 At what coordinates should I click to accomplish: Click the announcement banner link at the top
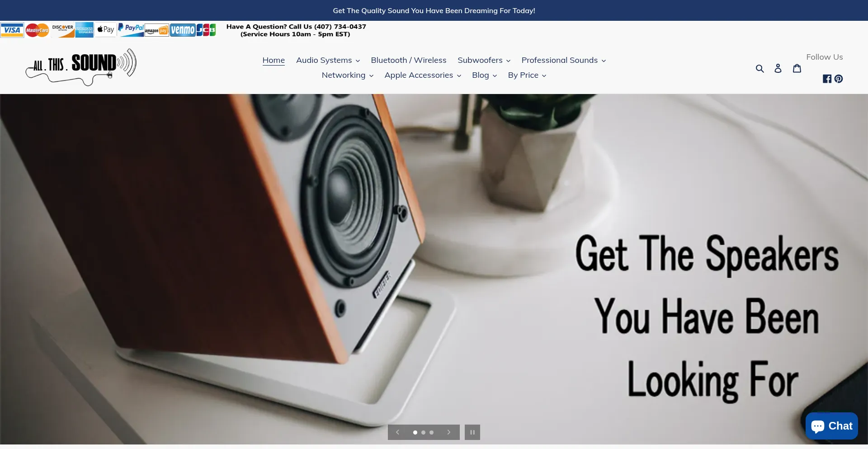pyautogui.click(x=434, y=10)
